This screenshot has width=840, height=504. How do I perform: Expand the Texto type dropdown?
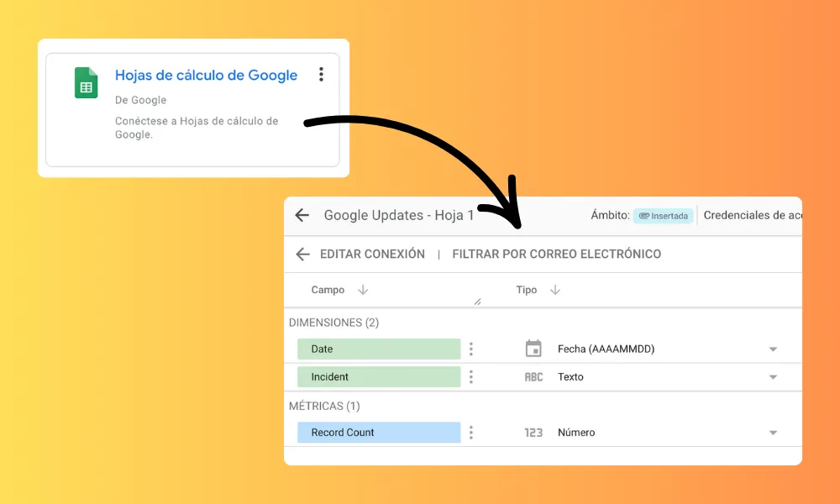[773, 377]
